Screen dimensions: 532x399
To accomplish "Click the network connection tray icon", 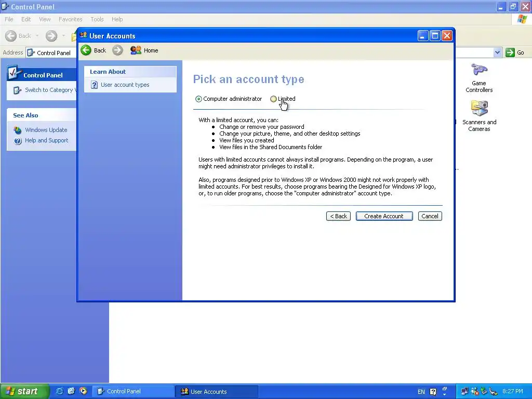I will pos(464,392).
